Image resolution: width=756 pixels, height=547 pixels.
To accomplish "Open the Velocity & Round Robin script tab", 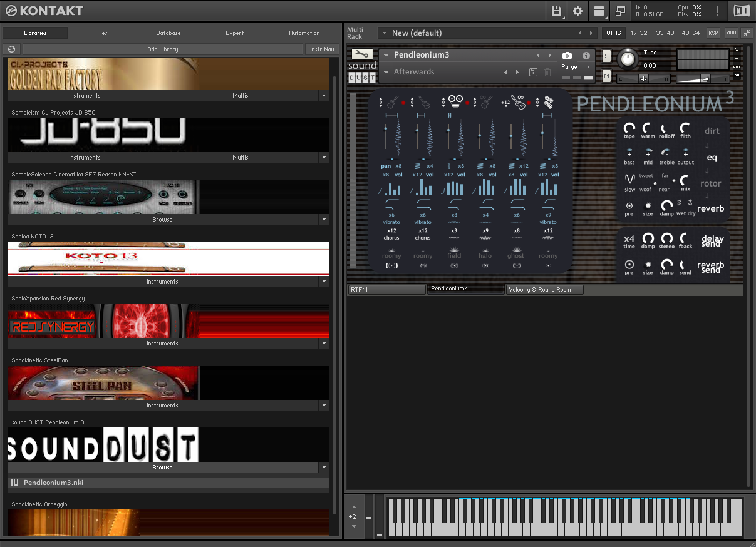I will point(544,290).
